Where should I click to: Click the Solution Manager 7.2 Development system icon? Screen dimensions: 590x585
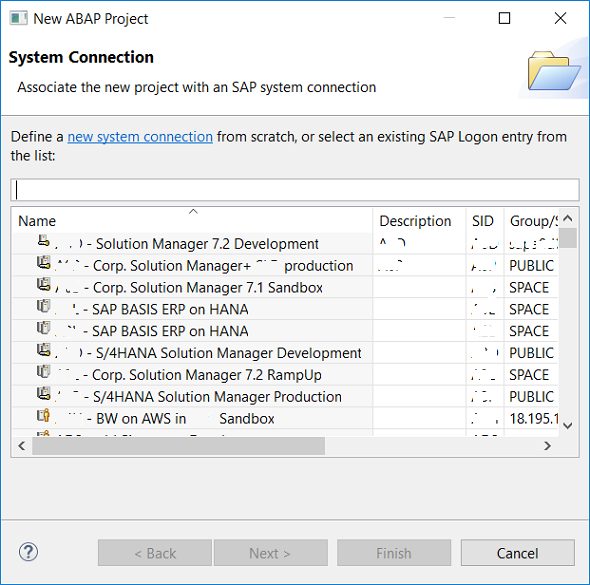44,241
